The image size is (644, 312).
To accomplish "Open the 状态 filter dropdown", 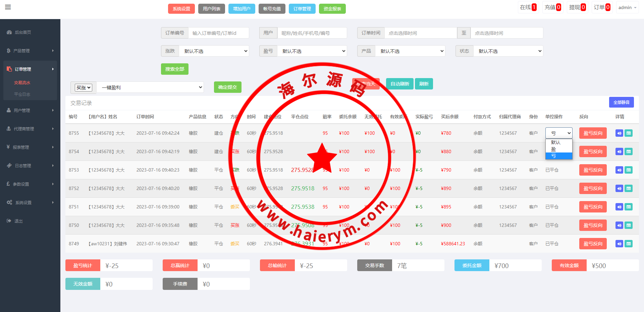I will pyautogui.click(x=508, y=51).
